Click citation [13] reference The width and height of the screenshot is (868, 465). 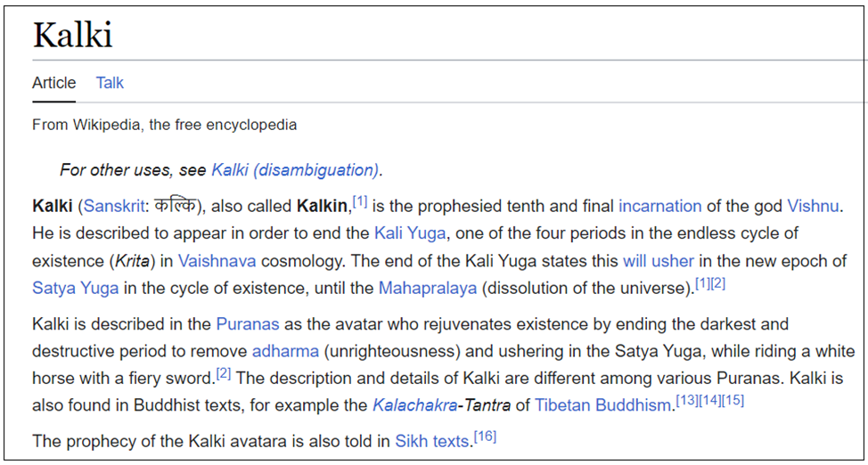(x=687, y=402)
